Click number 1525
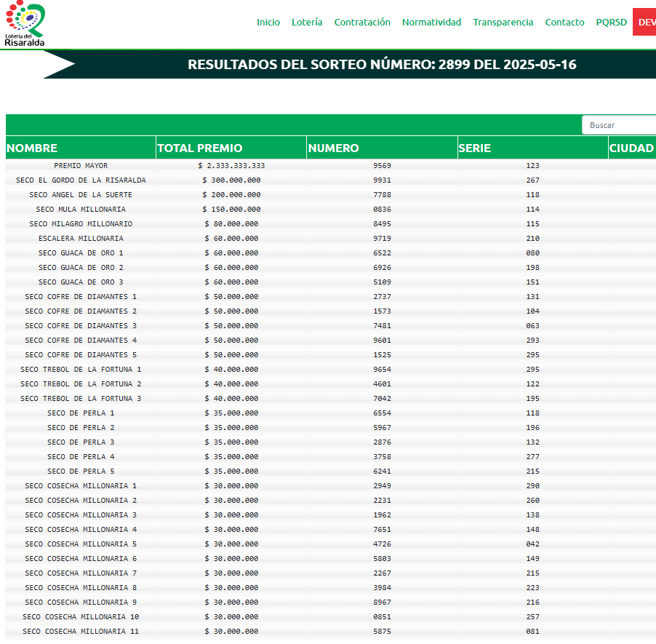 click(x=382, y=355)
